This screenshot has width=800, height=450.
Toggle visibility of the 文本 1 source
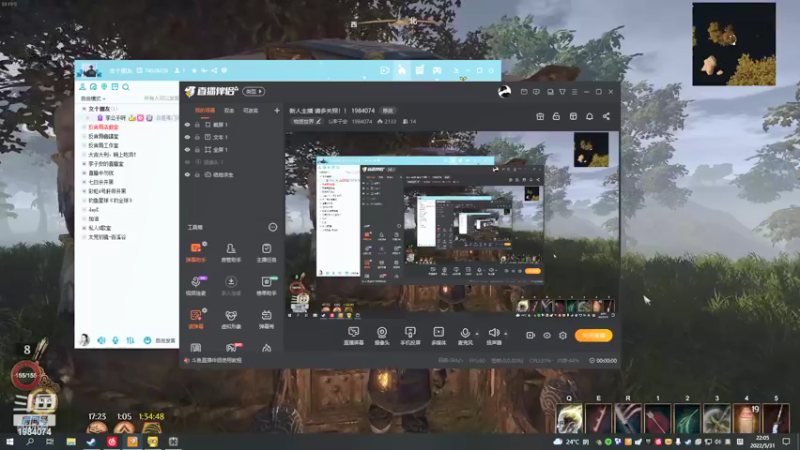pyautogui.click(x=187, y=137)
